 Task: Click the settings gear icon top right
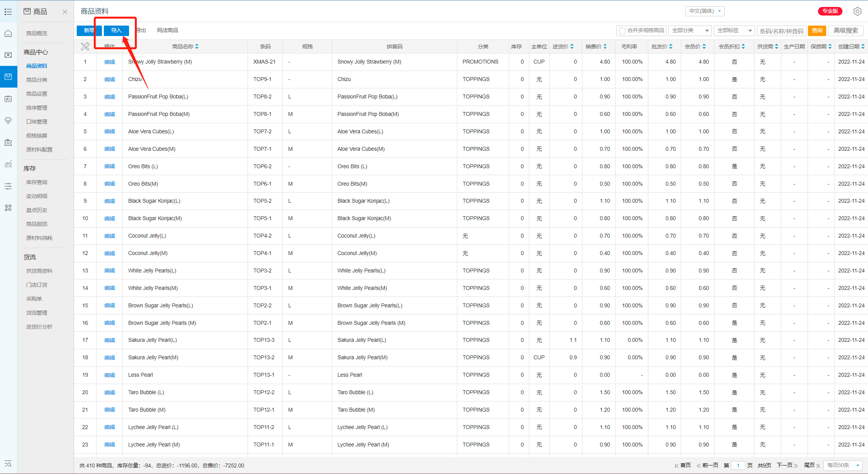point(857,11)
